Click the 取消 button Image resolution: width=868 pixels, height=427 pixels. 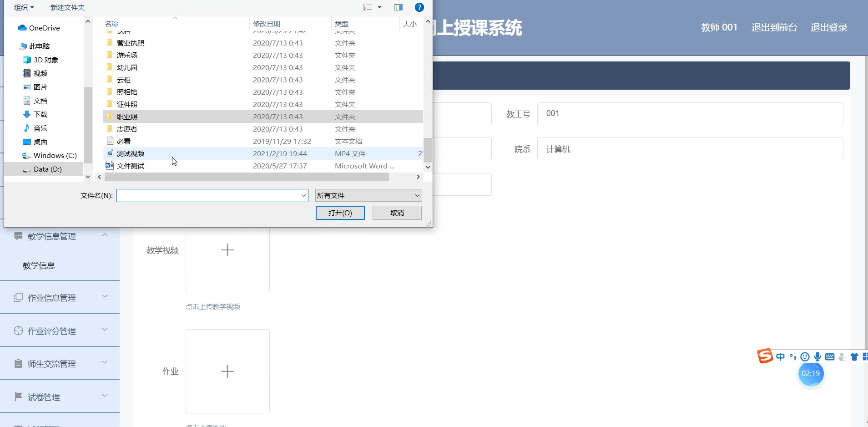[397, 213]
